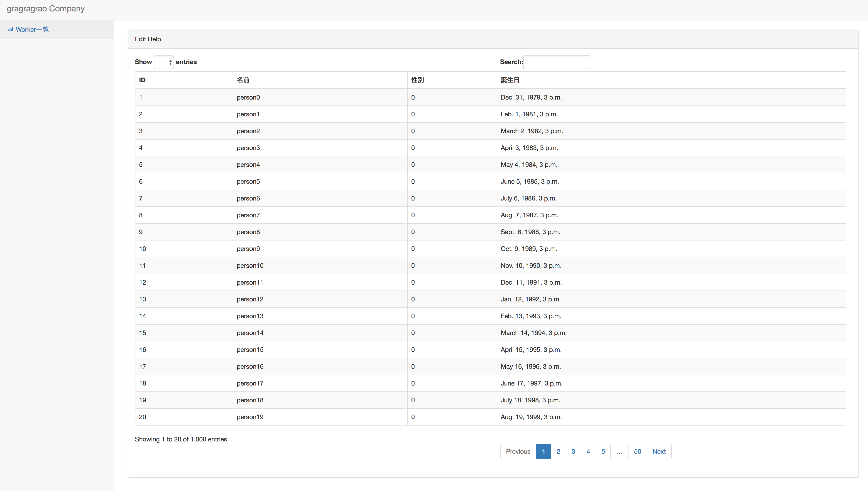Sort table by ID column header

coord(184,80)
